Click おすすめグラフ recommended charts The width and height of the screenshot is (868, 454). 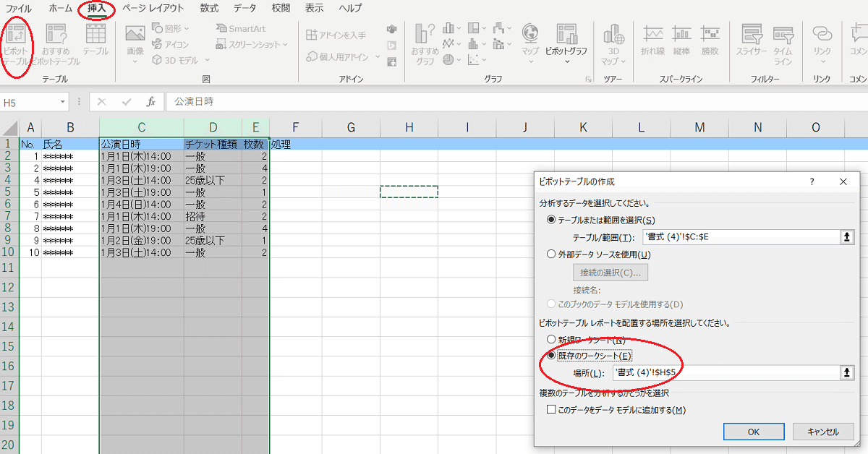pyautogui.click(x=425, y=44)
